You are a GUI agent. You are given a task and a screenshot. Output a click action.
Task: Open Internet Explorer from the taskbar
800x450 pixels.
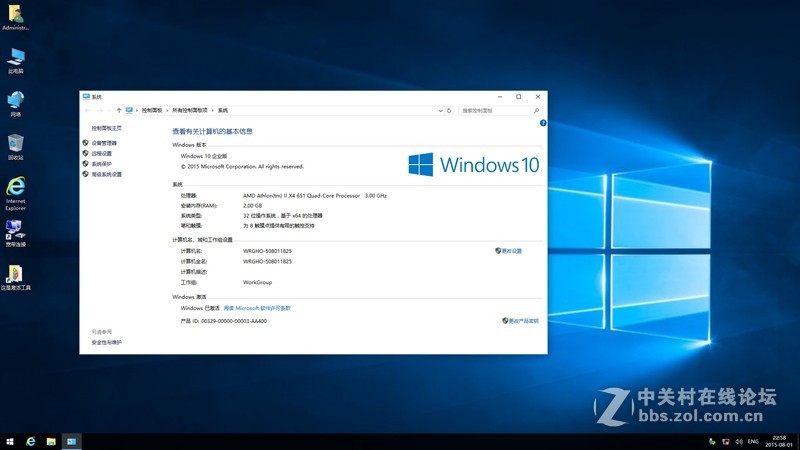pyautogui.click(x=31, y=442)
